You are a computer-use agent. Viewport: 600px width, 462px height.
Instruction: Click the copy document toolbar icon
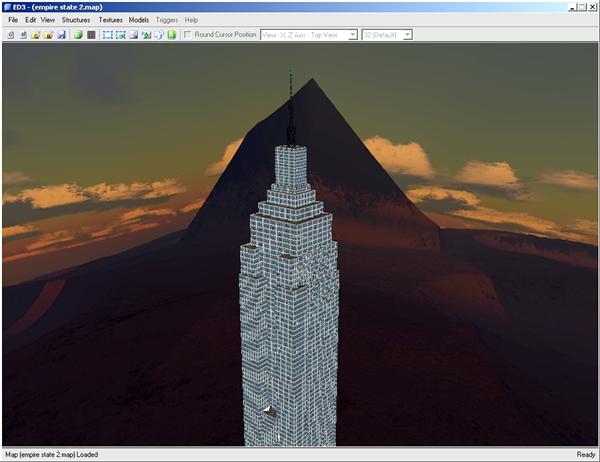tap(159, 35)
